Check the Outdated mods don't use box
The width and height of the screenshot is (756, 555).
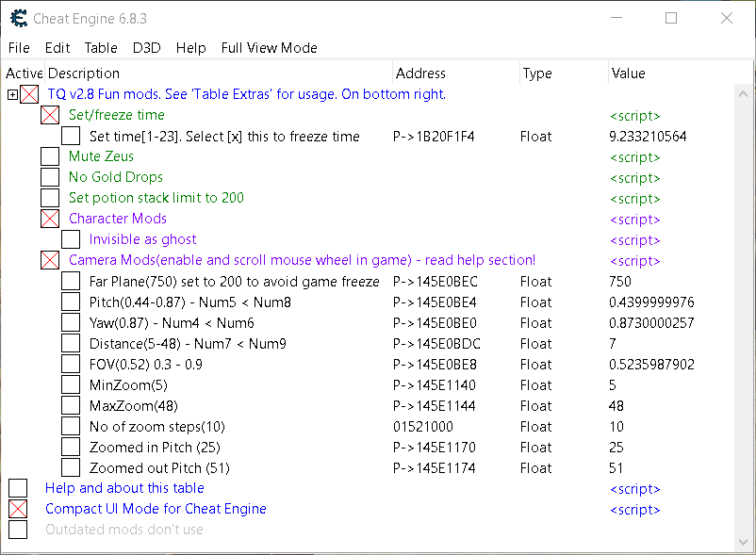point(18,530)
